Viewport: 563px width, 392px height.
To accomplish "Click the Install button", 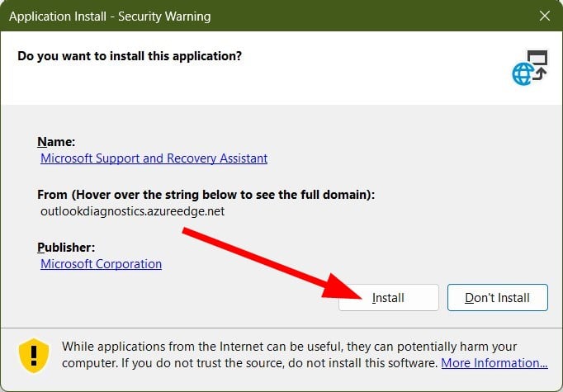I will pos(388,298).
